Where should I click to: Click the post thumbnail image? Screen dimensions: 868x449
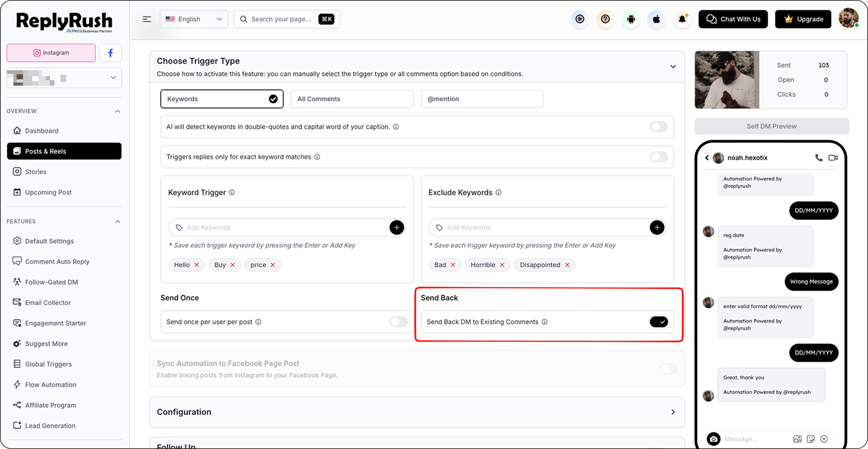coord(727,80)
